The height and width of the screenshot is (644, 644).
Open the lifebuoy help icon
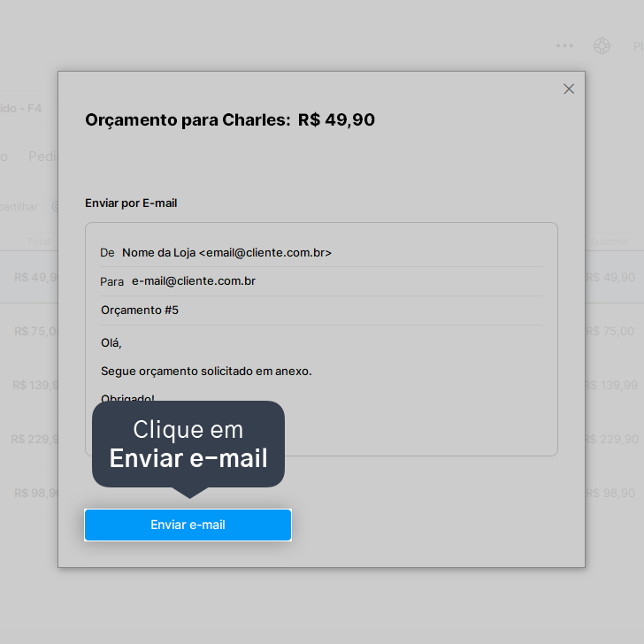point(602,46)
